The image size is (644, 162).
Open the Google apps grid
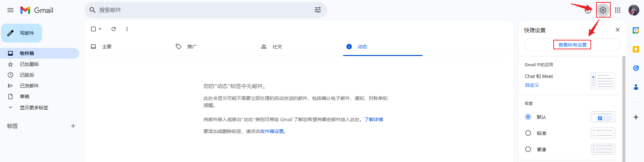click(618, 10)
